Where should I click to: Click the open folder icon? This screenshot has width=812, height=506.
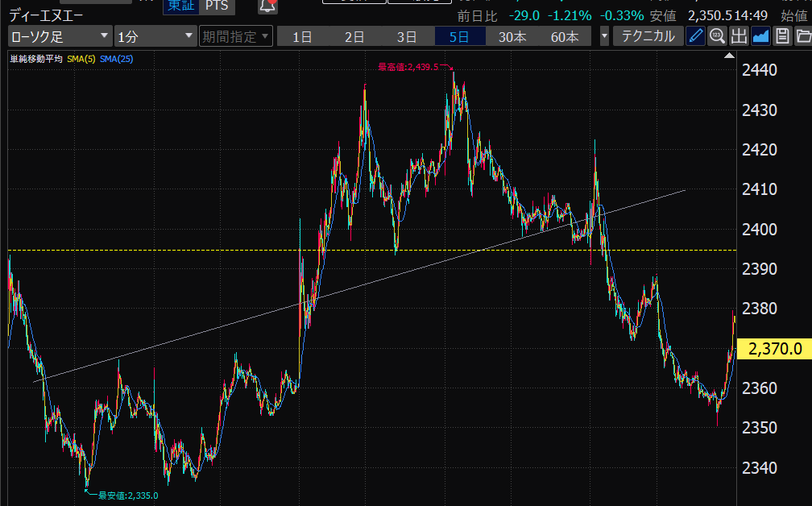(x=803, y=36)
